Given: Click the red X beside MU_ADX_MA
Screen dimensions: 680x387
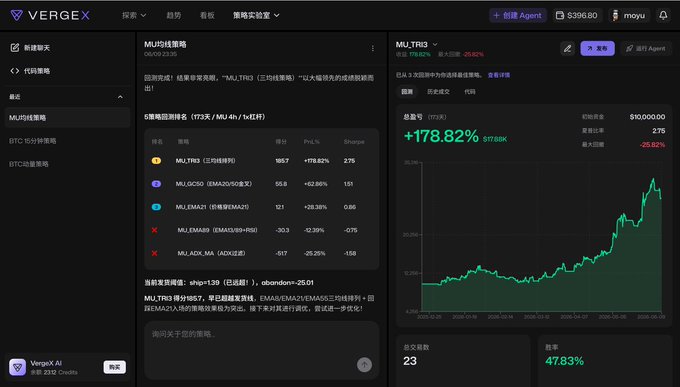Looking at the screenshot, I should [x=154, y=253].
